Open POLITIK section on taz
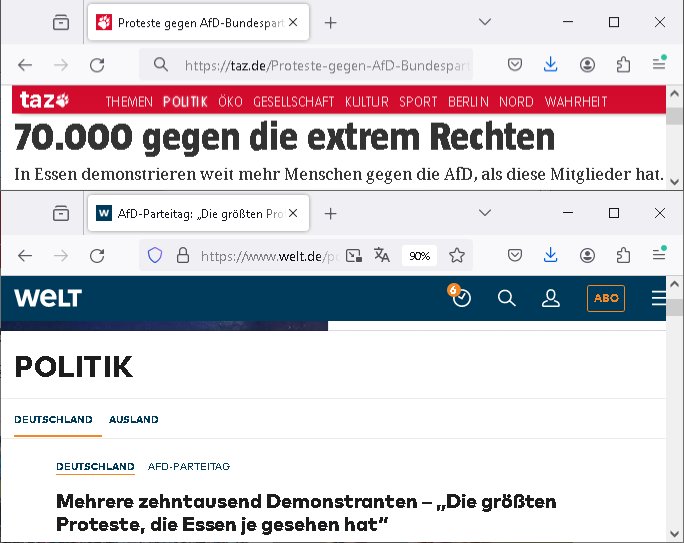Image resolution: width=684 pixels, height=543 pixels. [x=185, y=102]
